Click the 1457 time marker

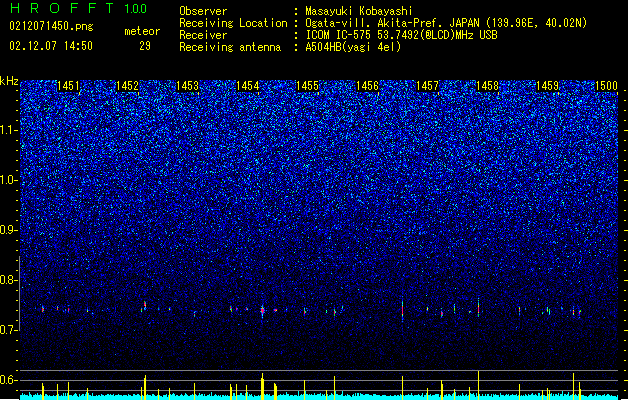click(x=427, y=85)
